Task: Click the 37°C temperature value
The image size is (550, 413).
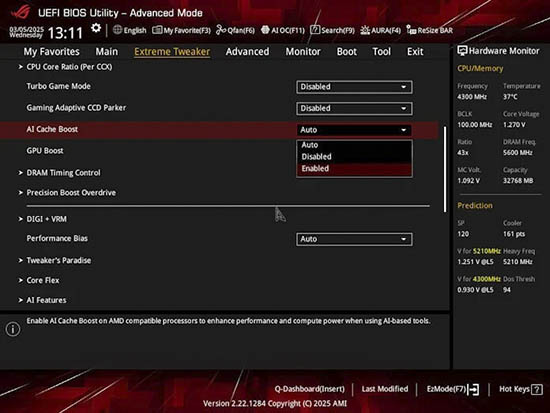Action: pos(510,97)
